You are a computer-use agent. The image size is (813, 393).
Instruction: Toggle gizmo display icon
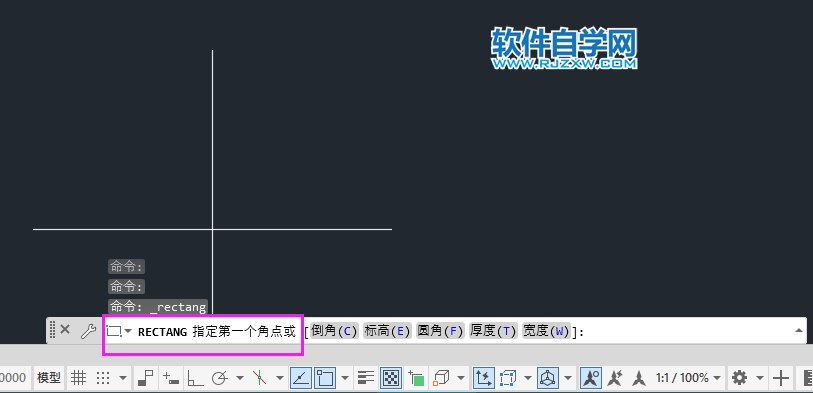click(548, 378)
